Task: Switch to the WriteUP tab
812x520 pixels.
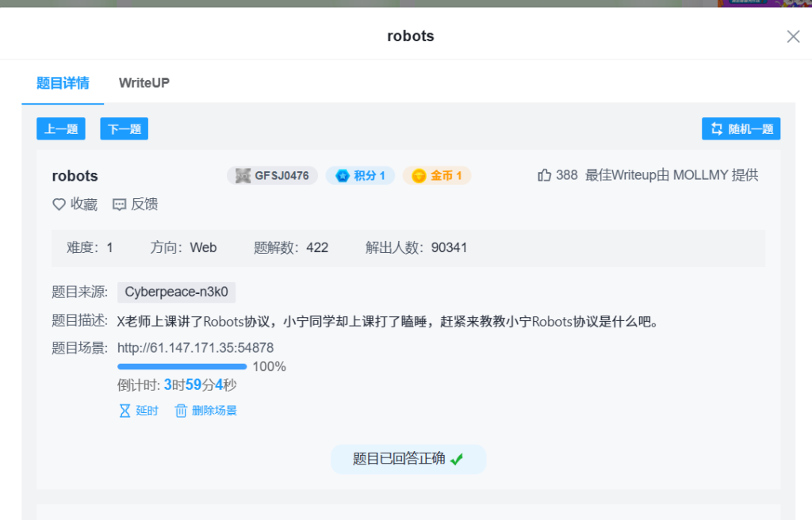Action: point(144,82)
